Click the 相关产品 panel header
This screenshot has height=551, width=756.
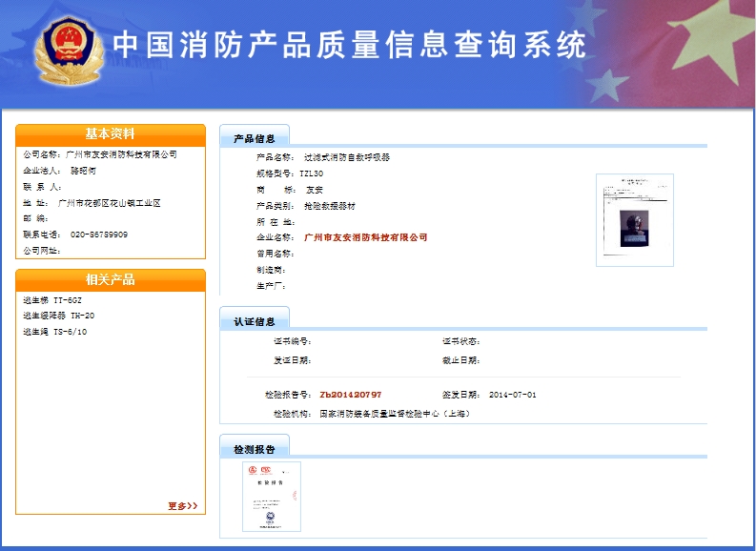click(111, 279)
